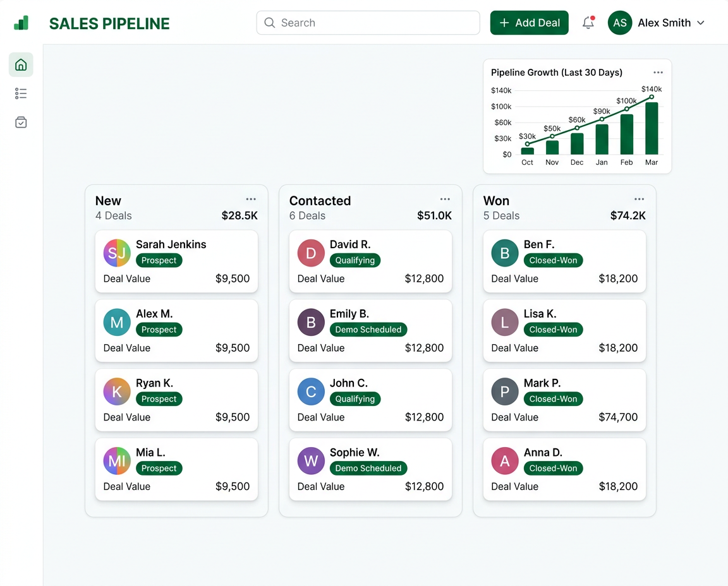
Task: Click Mark P.'s P avatar
Action: [x=505, y=392]
